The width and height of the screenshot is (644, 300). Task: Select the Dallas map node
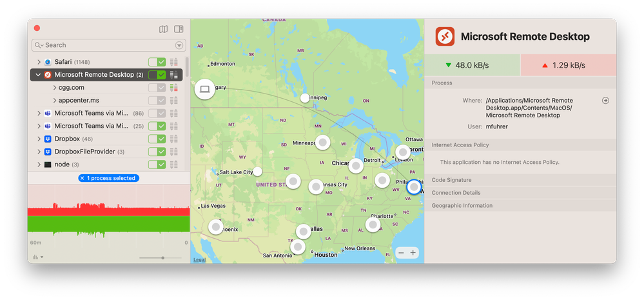[303, 232]
